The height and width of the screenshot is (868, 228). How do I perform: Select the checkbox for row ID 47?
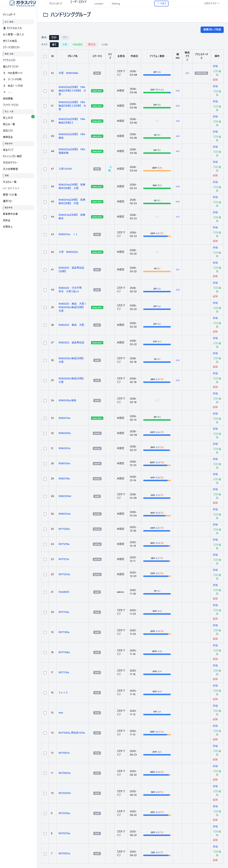click(x=45, y=169)
